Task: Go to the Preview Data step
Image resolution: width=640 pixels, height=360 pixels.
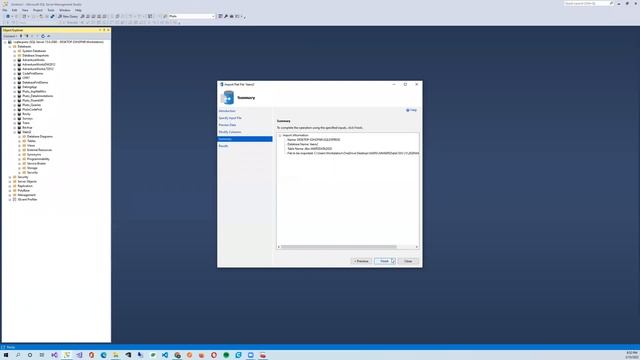Action: [227, 125]
